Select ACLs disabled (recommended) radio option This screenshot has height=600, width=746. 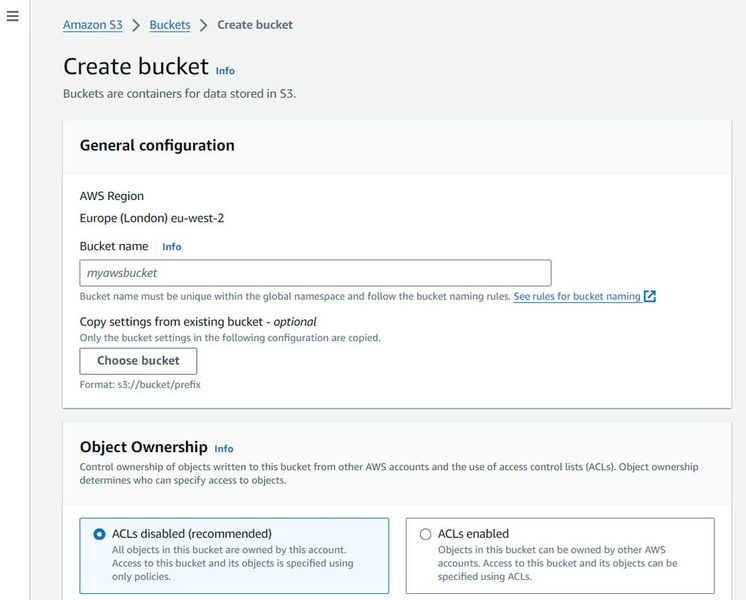click(x=99, y=534)
